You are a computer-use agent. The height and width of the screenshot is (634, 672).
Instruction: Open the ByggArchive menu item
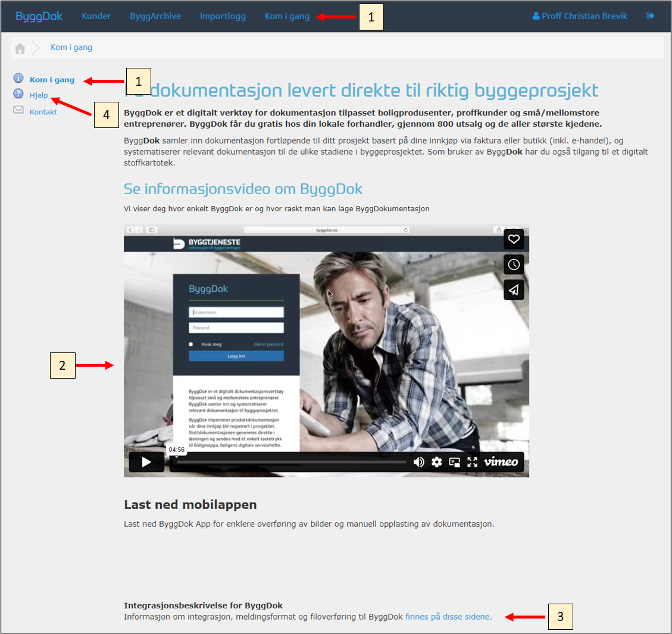coord(155,16)
